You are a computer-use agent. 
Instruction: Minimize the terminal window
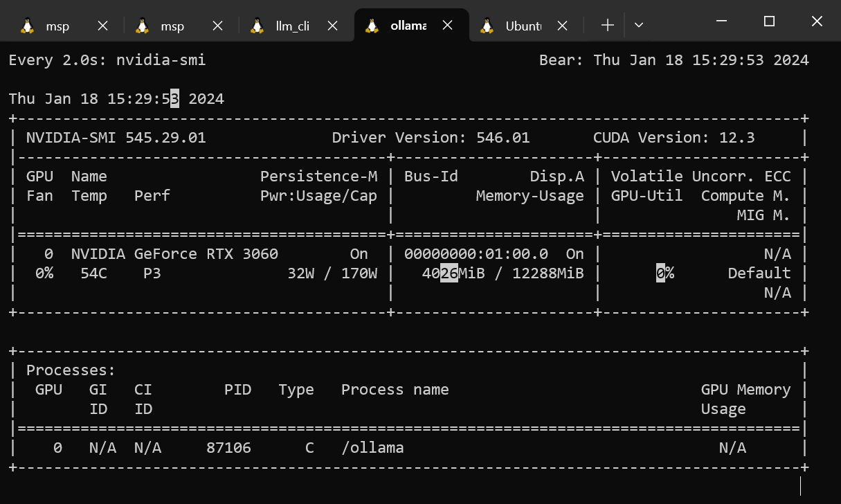(x=721, y=21)
